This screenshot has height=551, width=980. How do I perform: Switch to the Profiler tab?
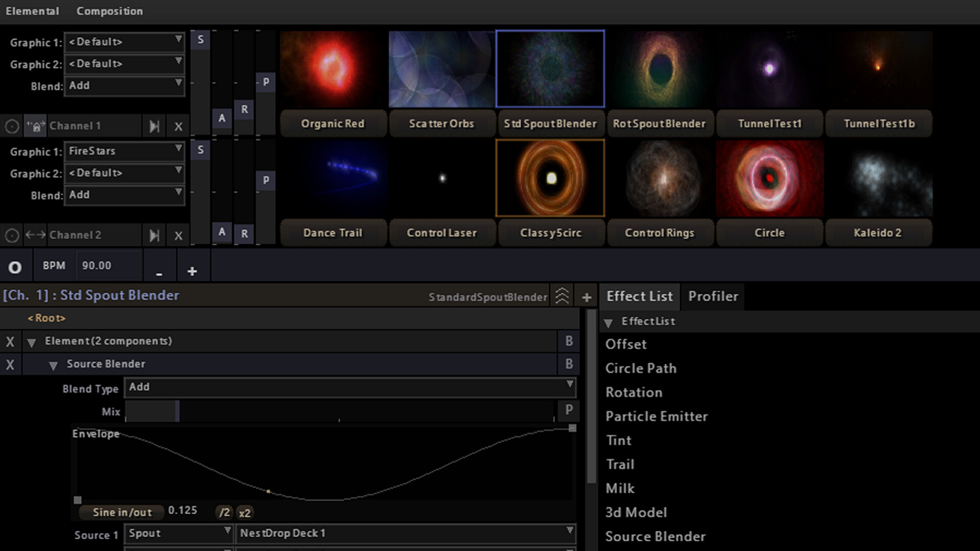pos(713,296)
